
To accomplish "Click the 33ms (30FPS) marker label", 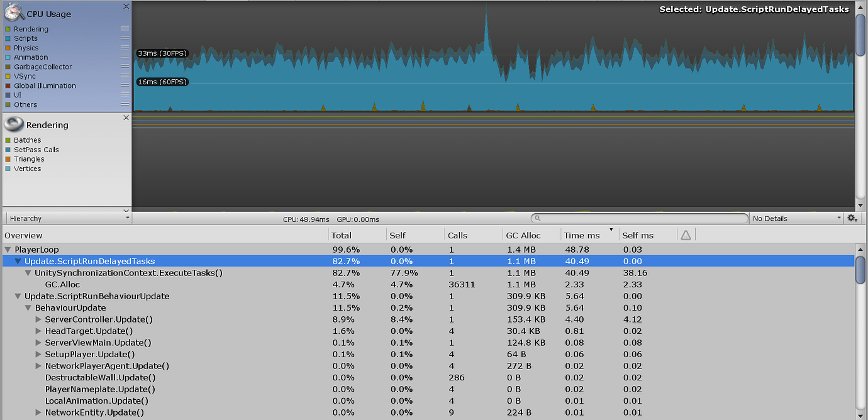I will [162, 53].
